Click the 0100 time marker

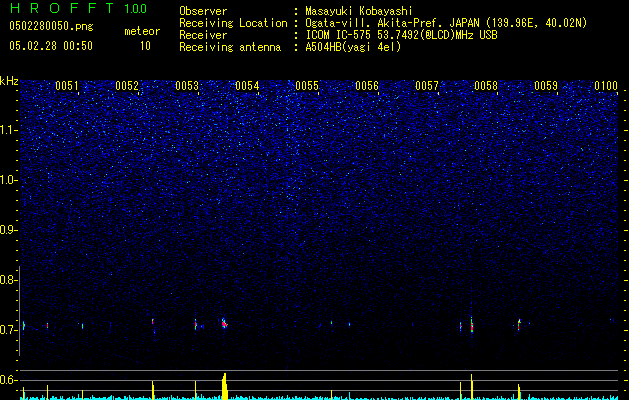[x=606, y=86]
